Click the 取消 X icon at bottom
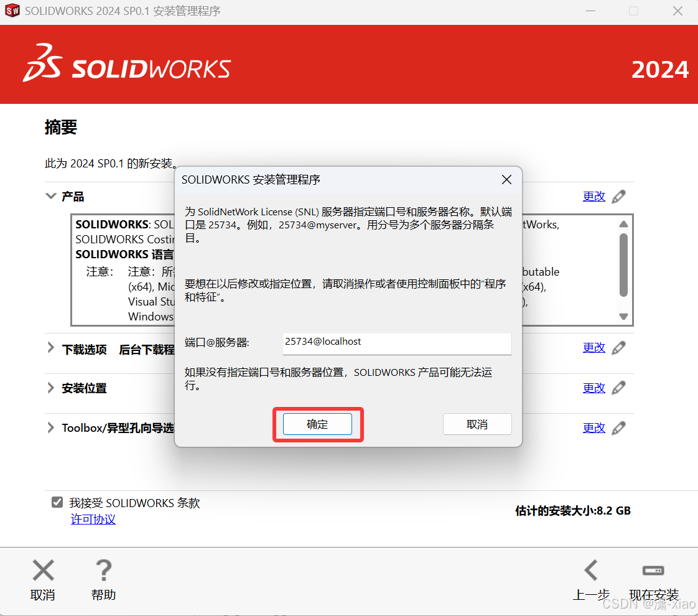The width and height of the screenshot is (698, 616). 43,570
